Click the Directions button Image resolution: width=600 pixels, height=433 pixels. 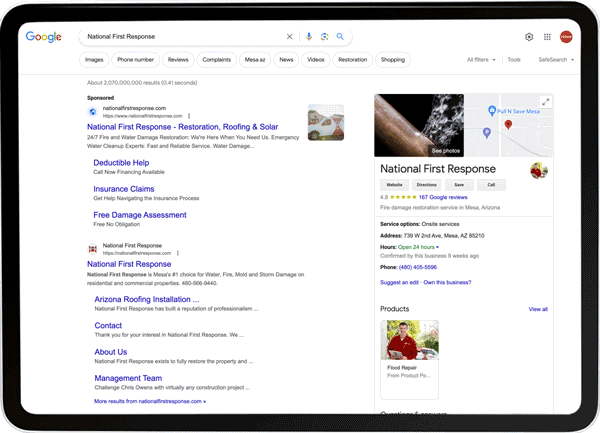click(x=427, y=185)
